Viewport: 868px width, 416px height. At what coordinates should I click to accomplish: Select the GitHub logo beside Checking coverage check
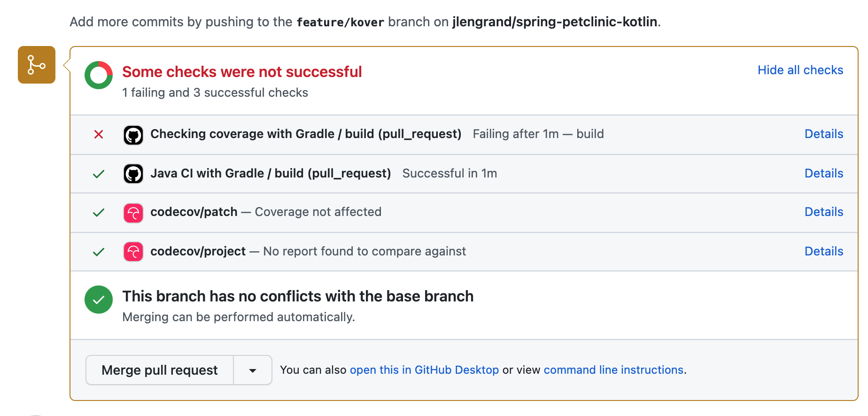click(x=133, y=134)
